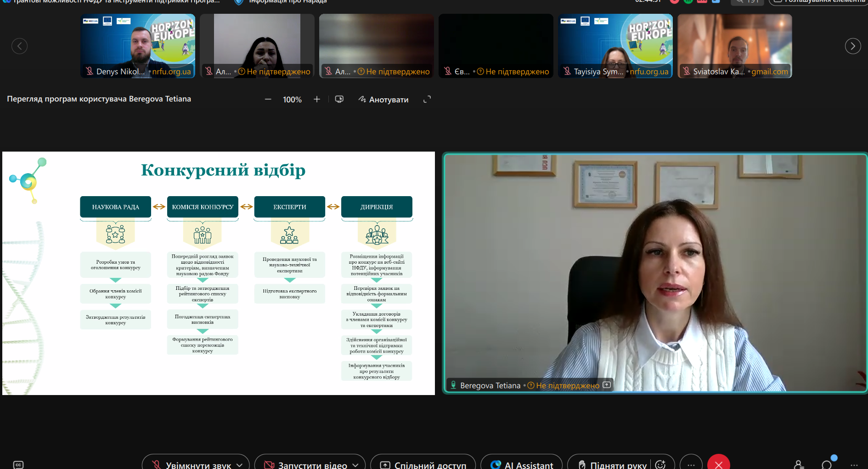Open more options ellipsis in meeting controls
Screen dimensions: 868x469
pyautogui.click(x=691, y=464)
